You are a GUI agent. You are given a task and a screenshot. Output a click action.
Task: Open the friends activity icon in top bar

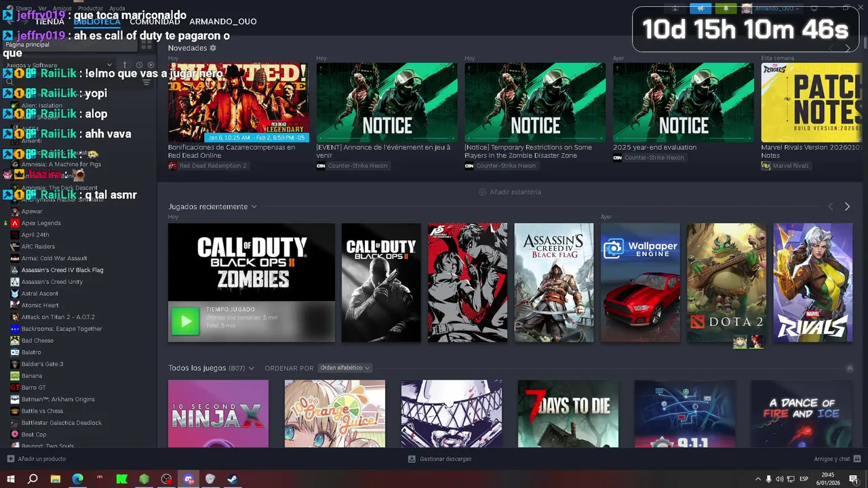click(x=675, y=8)
